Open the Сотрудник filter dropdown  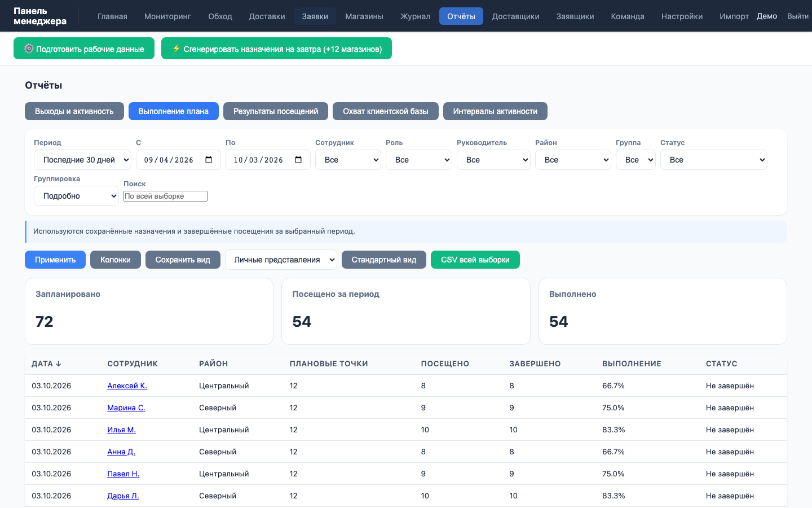click(348, 160)
